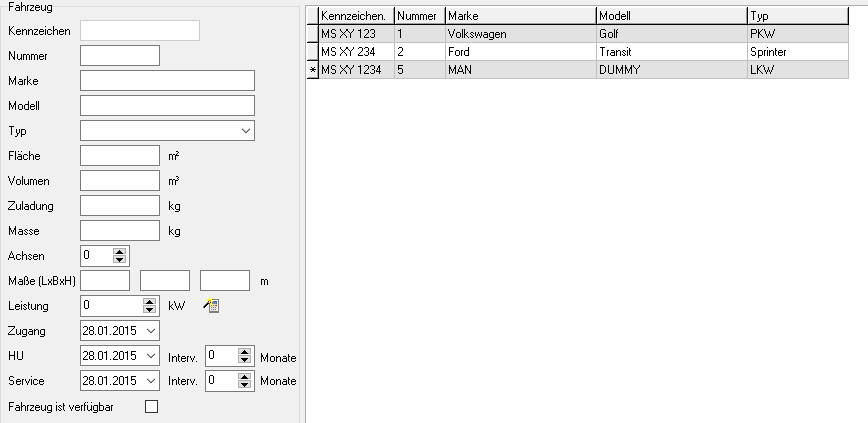The height and width of the screenshot is (423, 868).
Task: Click the 'Volkswagen' cell
Action: coord(521,34)
